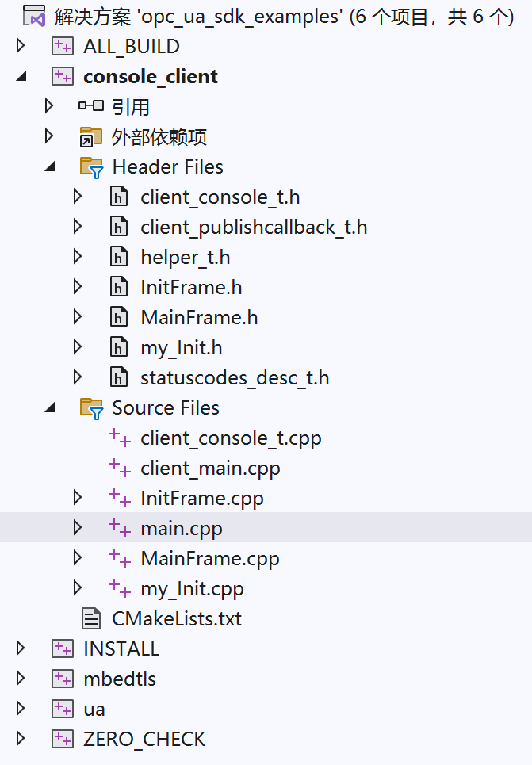
Task: Click the Source Files filter folder icon
Action: click(92, 408)
